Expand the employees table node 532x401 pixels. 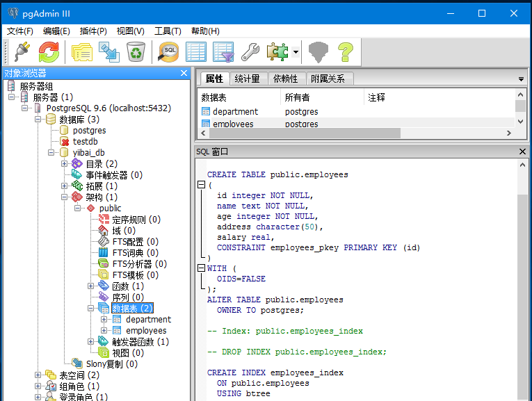104,330
